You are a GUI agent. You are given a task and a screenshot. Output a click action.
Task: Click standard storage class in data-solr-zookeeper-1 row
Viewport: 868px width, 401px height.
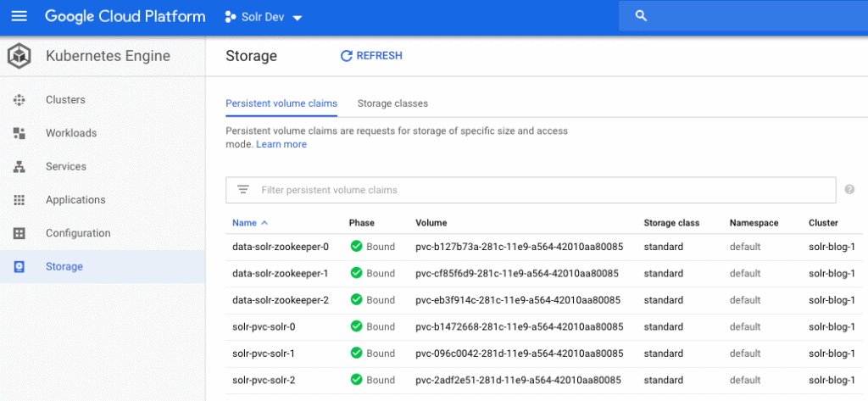point(663,274)
